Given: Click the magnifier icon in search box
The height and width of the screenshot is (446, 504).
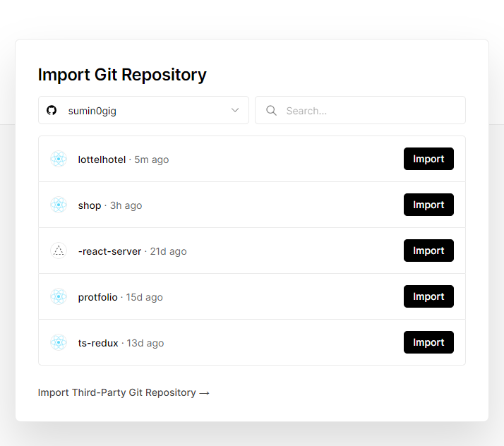Looking at the screenshot, I should (x=271, y=110).
